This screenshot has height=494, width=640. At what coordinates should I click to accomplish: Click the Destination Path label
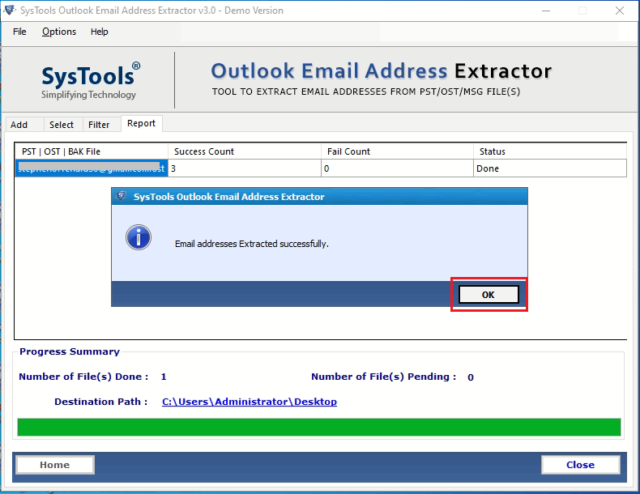101,402
